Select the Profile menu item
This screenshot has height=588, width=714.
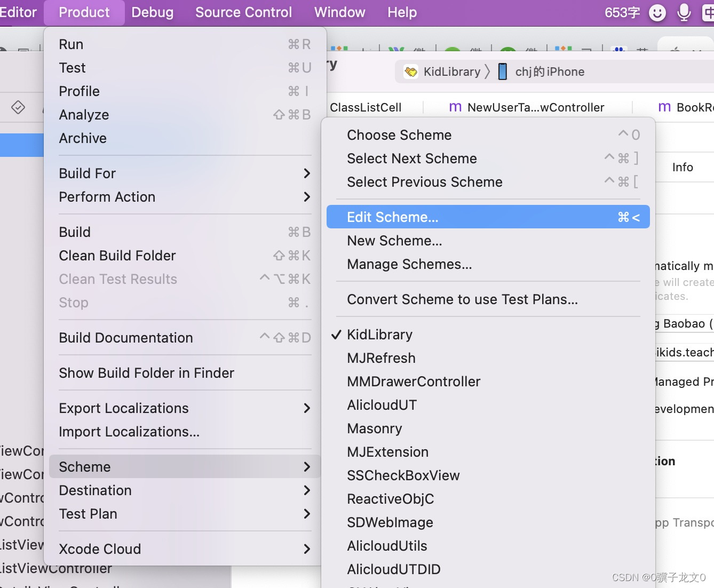(185, 91)
